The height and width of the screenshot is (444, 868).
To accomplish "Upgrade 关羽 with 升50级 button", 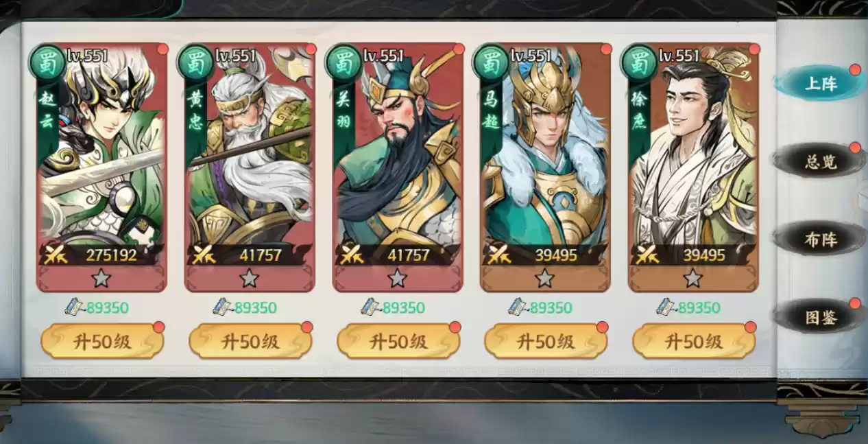I will [x=398, y=341].
